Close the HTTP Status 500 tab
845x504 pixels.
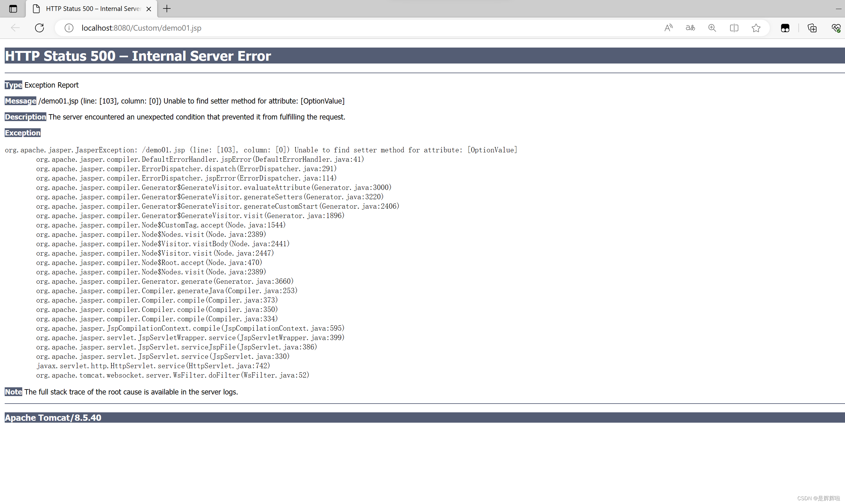point(148,9)
